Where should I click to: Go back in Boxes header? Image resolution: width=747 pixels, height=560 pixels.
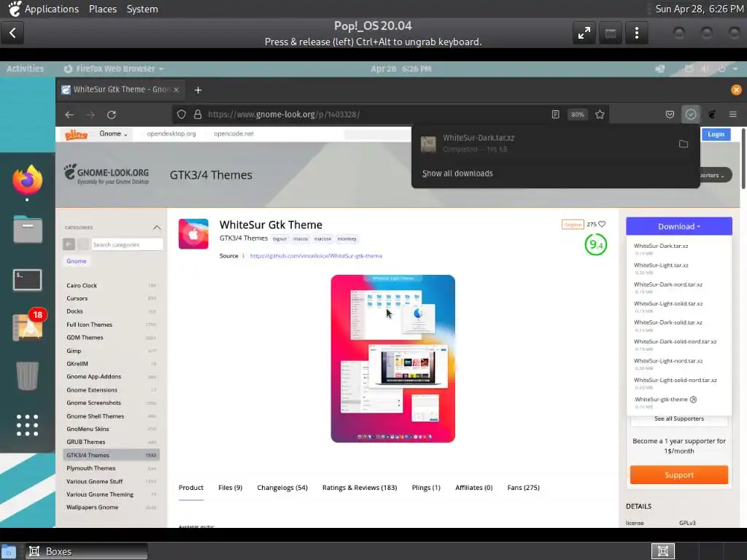point(12,33)
